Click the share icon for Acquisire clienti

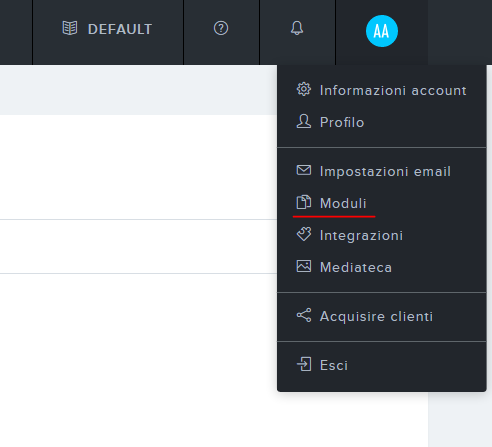click(x=304, y=315)
